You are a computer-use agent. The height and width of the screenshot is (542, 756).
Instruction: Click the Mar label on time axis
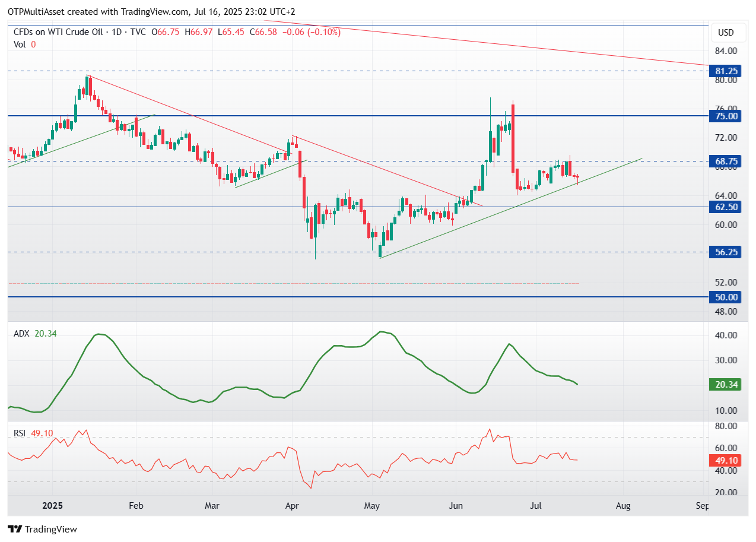pyautogui.click(x=212, y=506)
